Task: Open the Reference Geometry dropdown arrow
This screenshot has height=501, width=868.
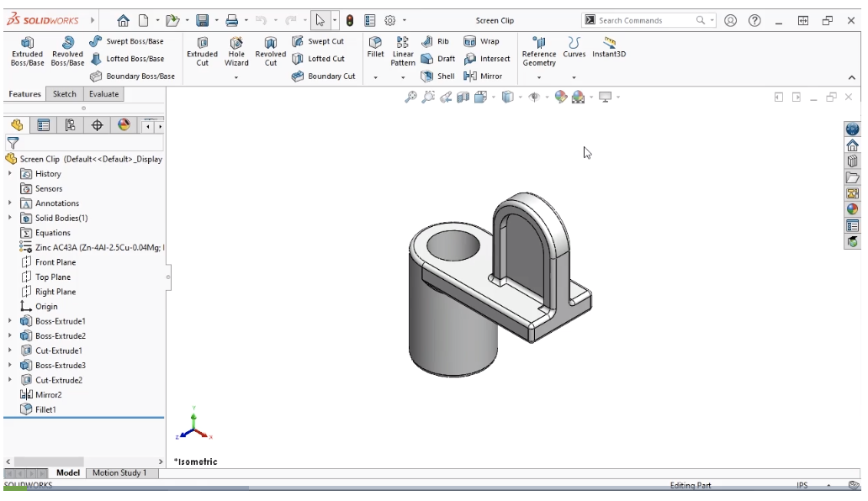Action: tap(538, 77)
